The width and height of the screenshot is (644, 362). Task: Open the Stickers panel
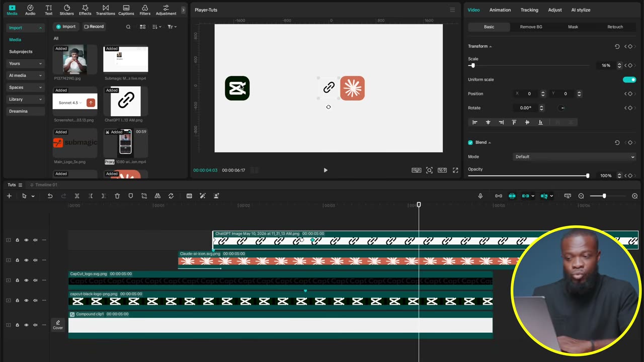(66, 10)
